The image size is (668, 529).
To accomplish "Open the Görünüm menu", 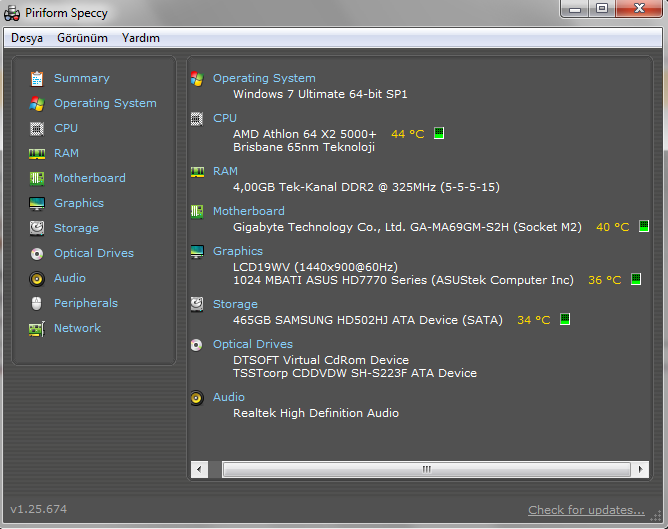I will [x=82, y=38].
